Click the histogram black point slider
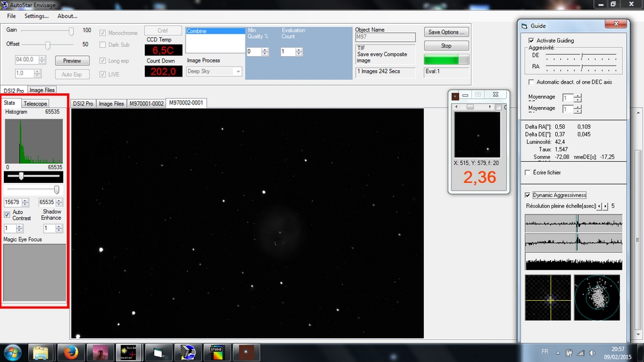 [x=21, y=176]
